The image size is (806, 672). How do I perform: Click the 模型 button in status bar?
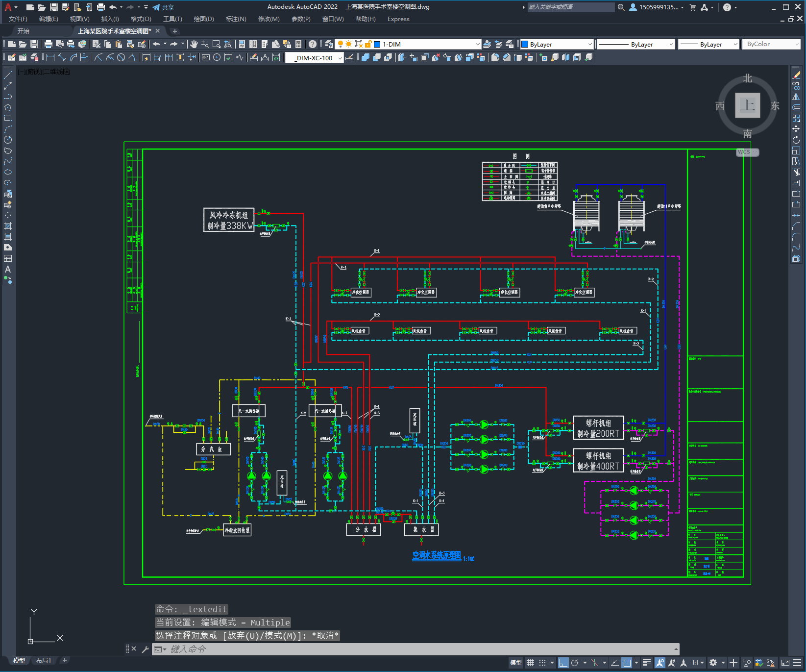[515, 663]
